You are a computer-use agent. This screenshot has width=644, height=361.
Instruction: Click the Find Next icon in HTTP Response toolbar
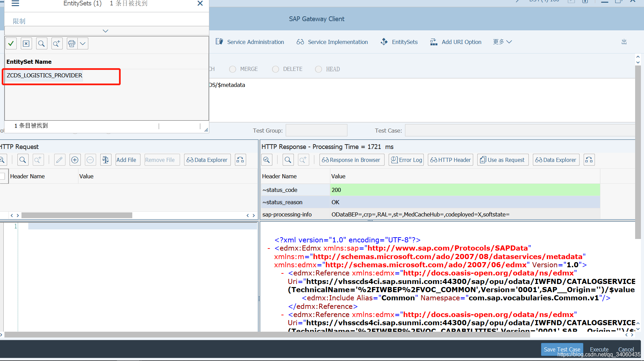coord(303,160)
